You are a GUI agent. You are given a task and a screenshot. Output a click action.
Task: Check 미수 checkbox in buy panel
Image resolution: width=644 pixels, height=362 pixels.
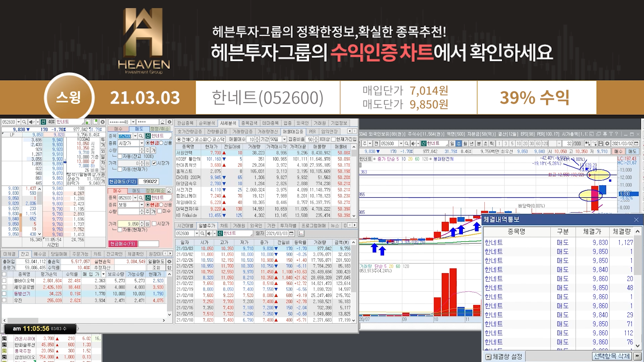pyautogui.click(x=160, y=211)
